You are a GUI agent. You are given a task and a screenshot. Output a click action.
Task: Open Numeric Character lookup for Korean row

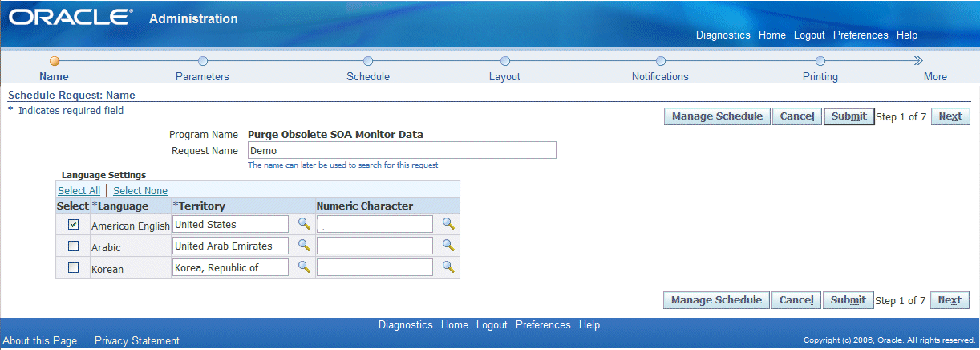(x=448, y=267)
